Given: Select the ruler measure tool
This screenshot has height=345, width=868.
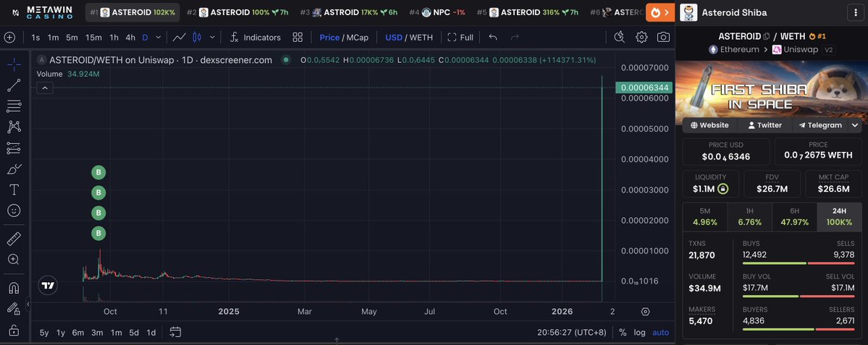Looking at the screenshot, I should (13, 238).
